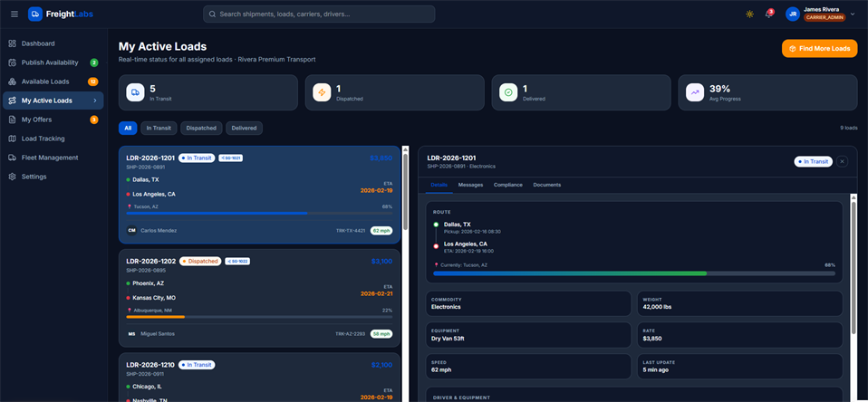
Task: Click the Dry Van 53ft equipment value
Action: (x=448, y=338)
